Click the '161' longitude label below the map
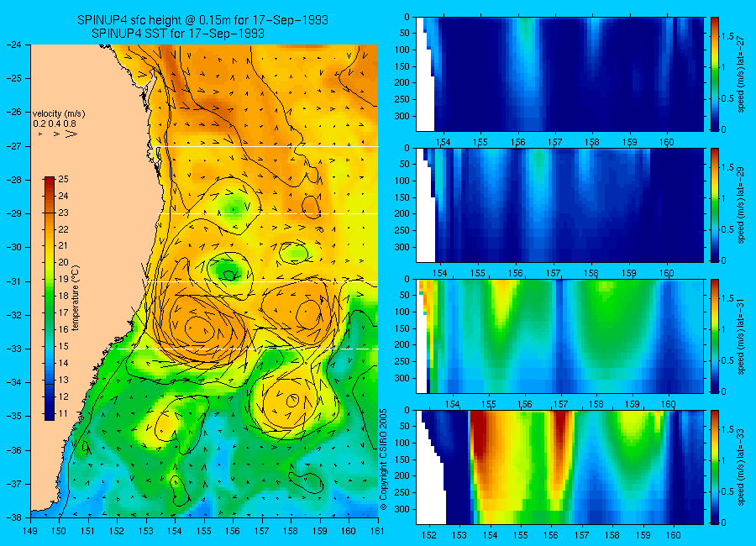The width and height of the screenshot is (756, 546). [377, 531]
